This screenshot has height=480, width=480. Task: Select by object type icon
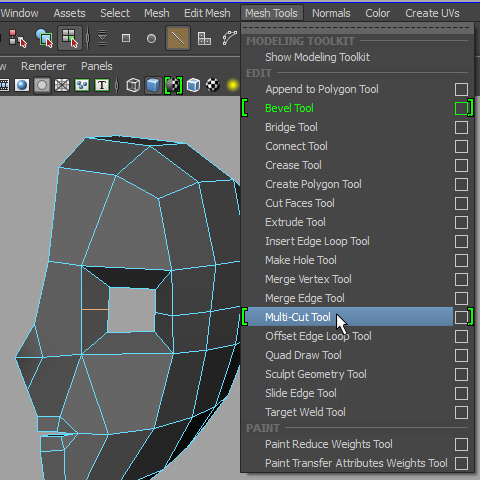tap(44, 38)
